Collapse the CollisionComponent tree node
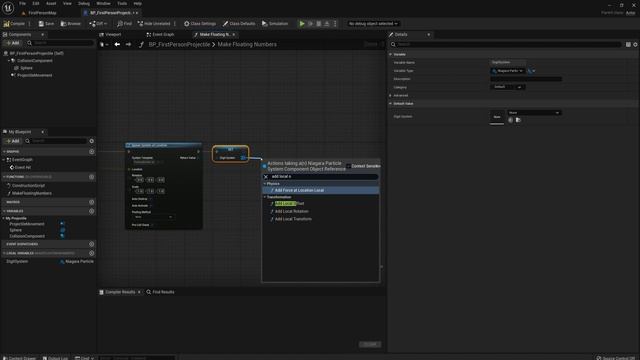640x360 pixels. (x=9, y=60)
